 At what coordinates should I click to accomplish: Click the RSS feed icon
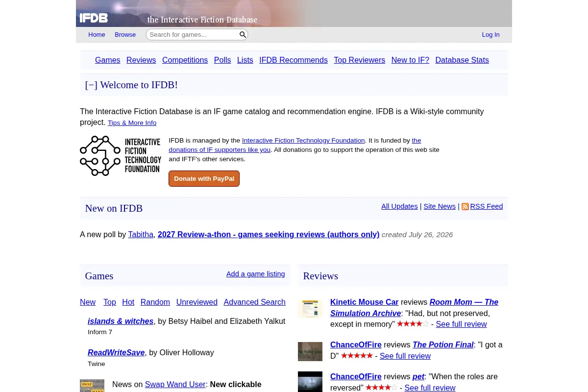click(x=465, y=207)
